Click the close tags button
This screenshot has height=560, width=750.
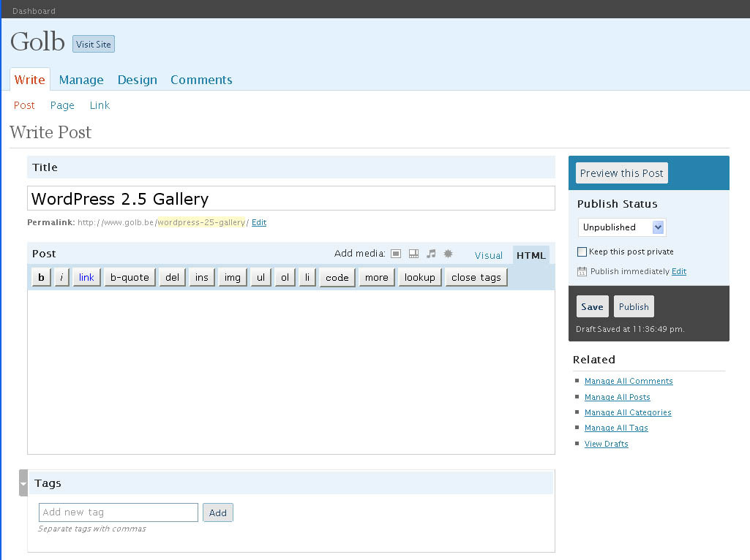tap(476, 277)
